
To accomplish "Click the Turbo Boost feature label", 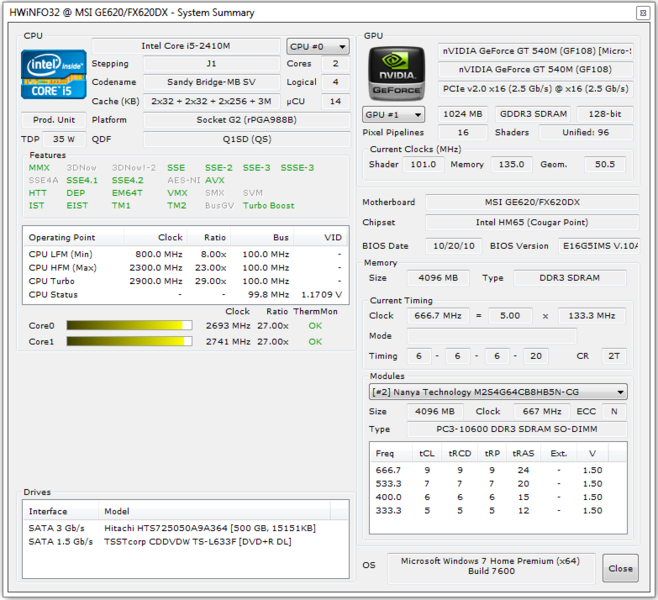I will [269, 206].
